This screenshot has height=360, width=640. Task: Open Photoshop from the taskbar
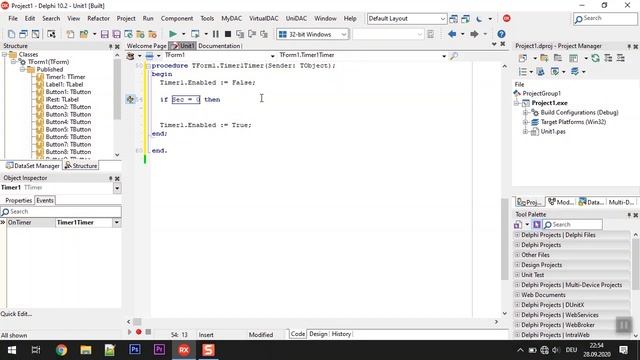135,350
